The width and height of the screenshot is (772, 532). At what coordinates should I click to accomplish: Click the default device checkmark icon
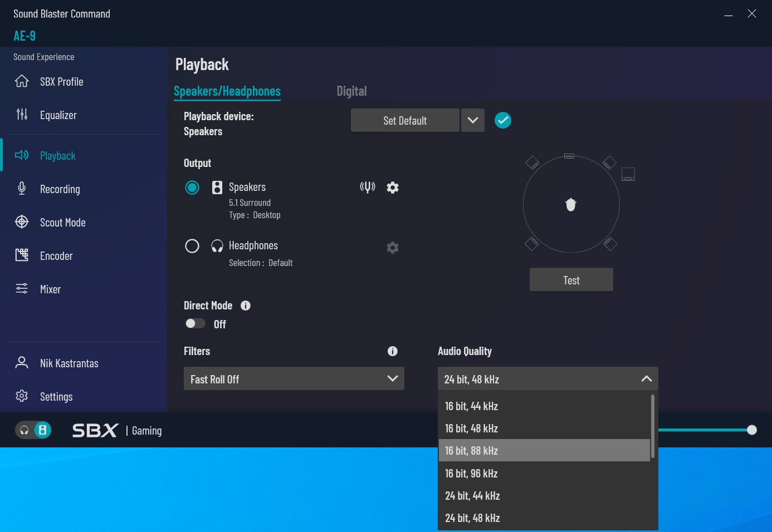pos(503,120)
